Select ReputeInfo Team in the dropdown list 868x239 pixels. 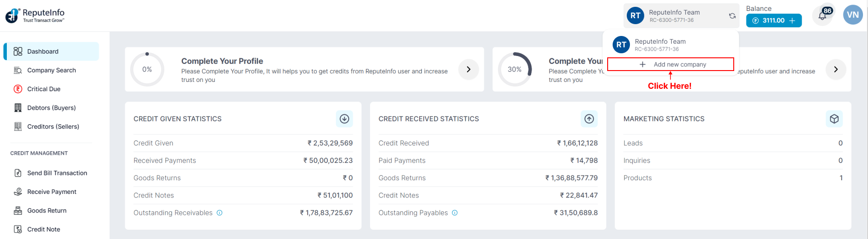pyautogui.click(x=660, y=45)
